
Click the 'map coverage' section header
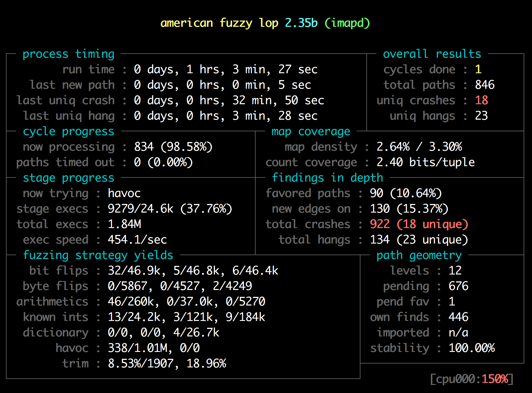tap(311, 132)
